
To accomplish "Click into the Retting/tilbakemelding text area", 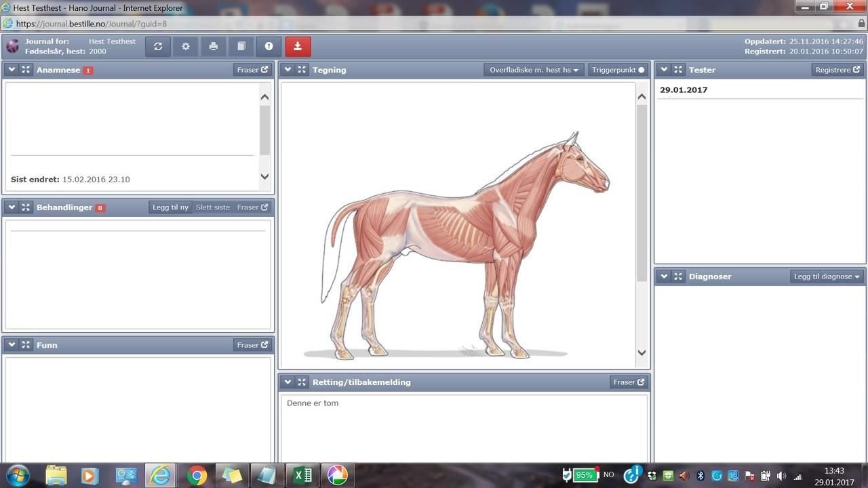I will click(464, 428).
